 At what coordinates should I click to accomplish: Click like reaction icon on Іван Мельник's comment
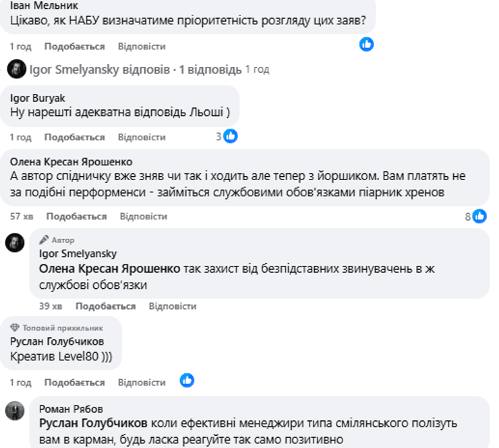coord(366,45)
